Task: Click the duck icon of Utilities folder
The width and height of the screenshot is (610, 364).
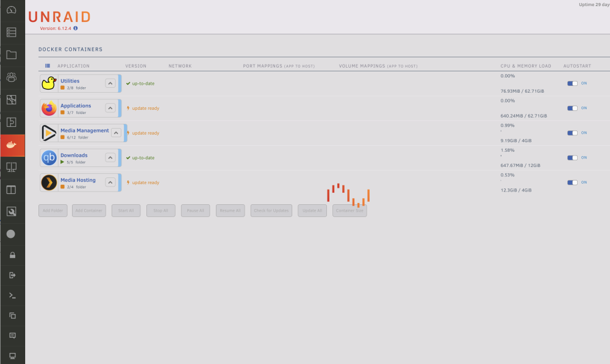Action: tap(49, 83)
